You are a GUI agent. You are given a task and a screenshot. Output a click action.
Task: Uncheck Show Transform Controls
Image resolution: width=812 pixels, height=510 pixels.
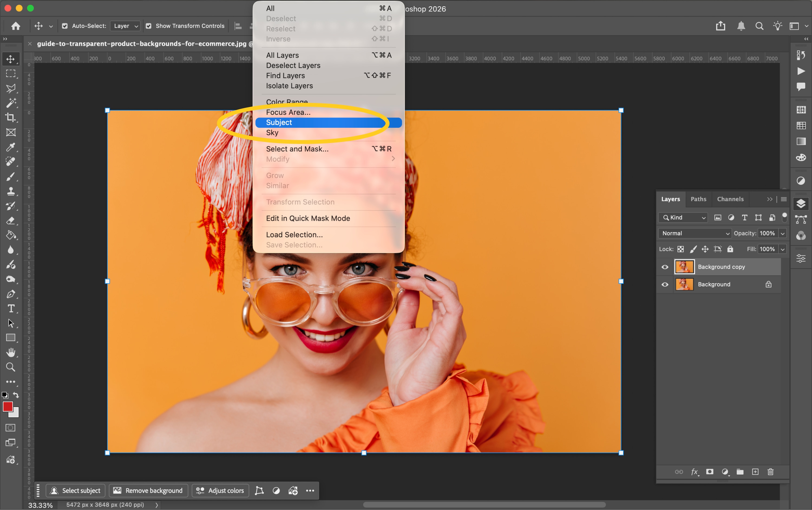pos(148,26)
